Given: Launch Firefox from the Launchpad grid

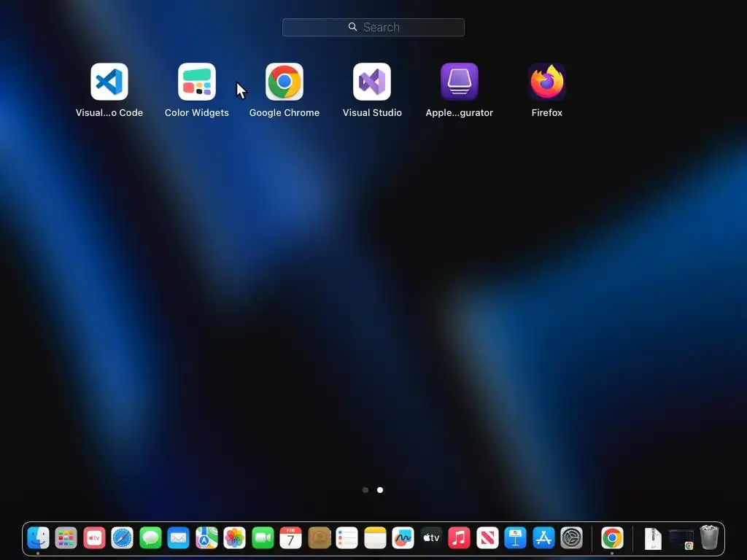Looking at the screenshot, I should 547,82.
